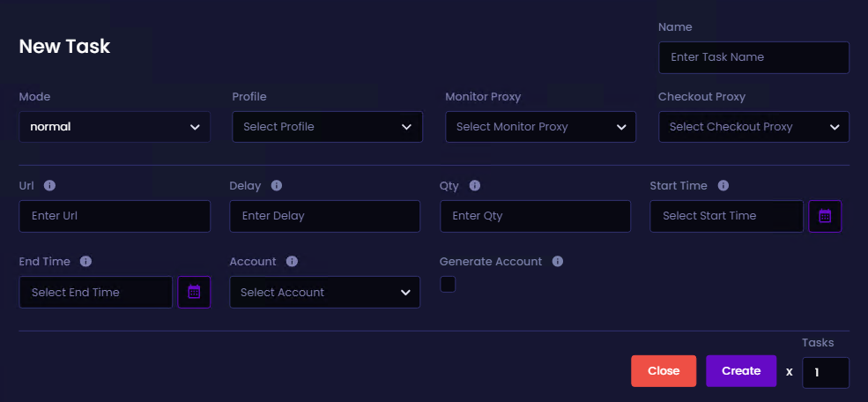Click the info icon next to Url
This screenshot has width=868, height=402.
click(49, 185)
